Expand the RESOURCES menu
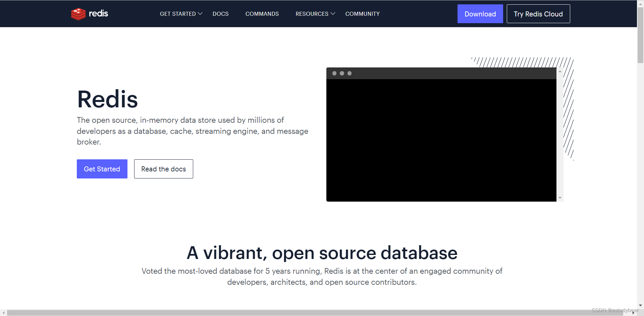Viewport: 644px width, 316px height. coord(315,14)
